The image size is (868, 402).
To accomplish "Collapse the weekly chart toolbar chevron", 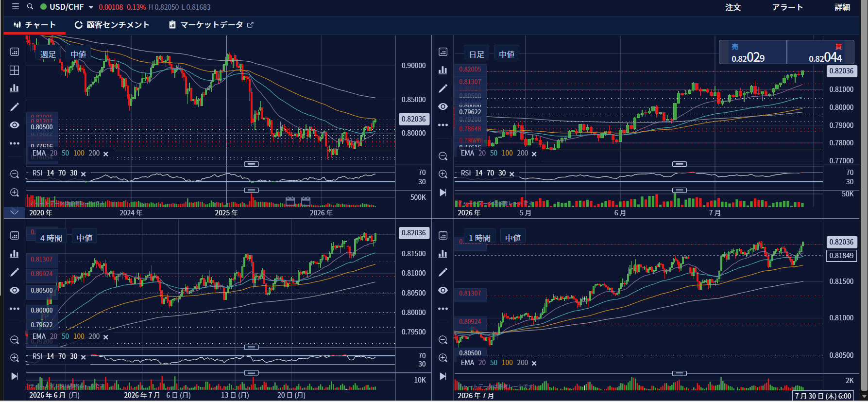I will pos(15,212).
